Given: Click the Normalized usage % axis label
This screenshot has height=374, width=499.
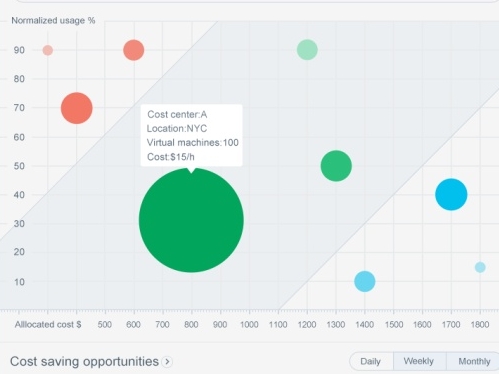Looking at the screenshot, I should pyautogui.click(x=53, y=21).
